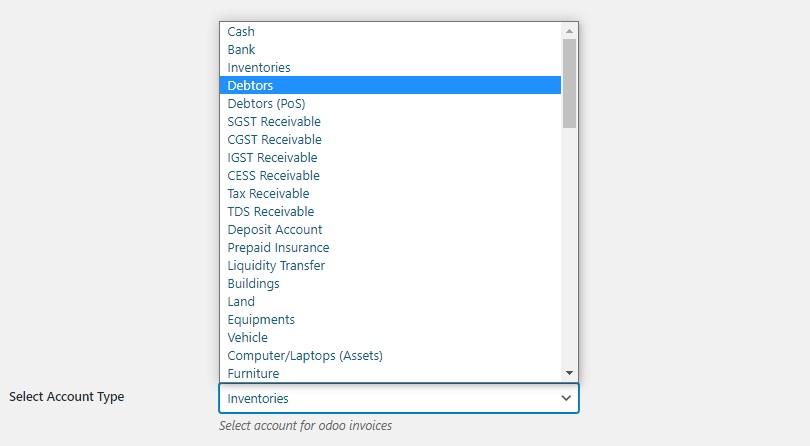The height and width of the screenshot is (446, 810).
Task: Select Cash from the account list
Action: [391, 32]
